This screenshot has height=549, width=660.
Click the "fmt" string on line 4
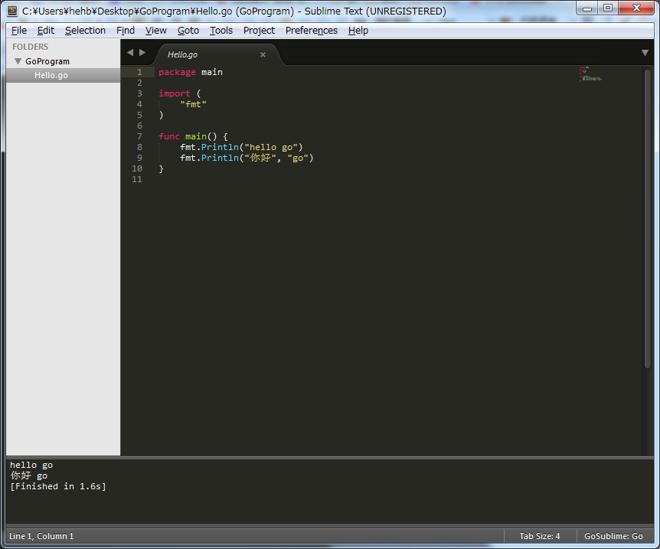(193, 104)
